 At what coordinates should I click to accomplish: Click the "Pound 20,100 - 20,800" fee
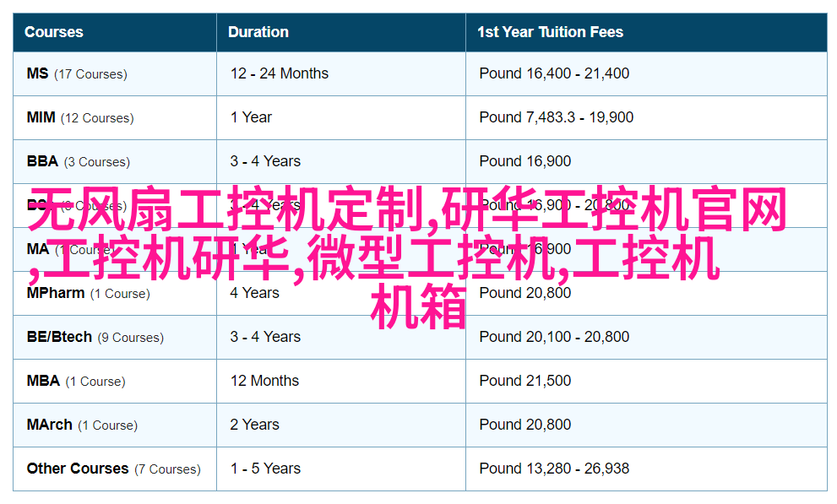point(554,337)
